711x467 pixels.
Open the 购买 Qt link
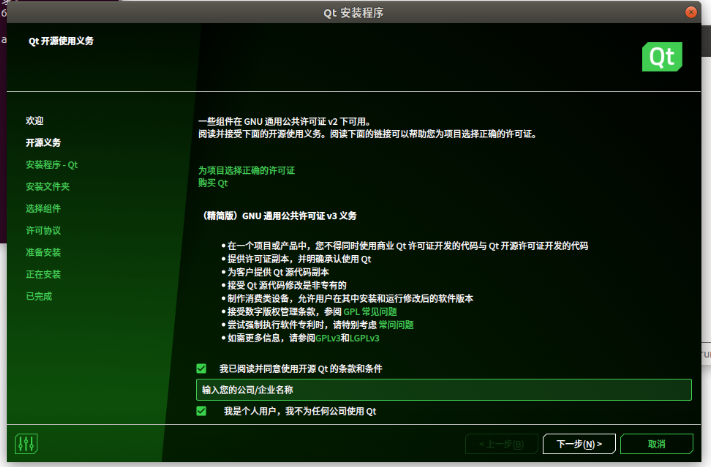pyautogui.click(x=213, y=183)
